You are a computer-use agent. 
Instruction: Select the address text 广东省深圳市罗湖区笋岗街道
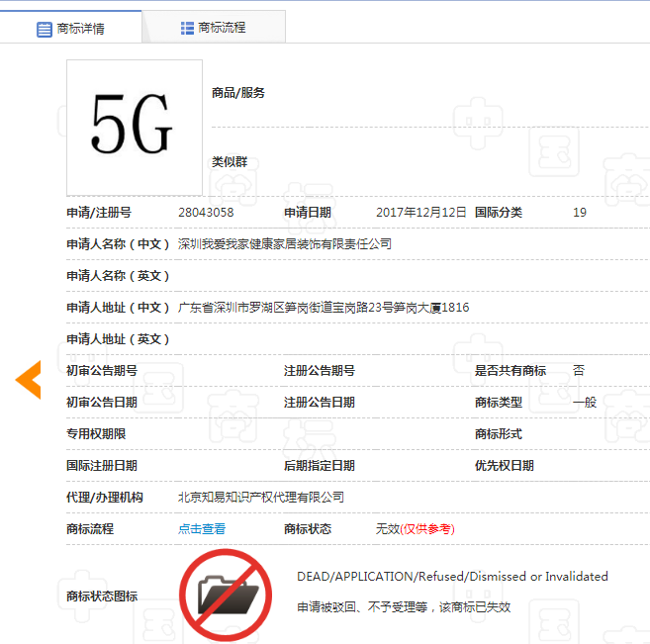pyautogui.click(x=255, y=308)
